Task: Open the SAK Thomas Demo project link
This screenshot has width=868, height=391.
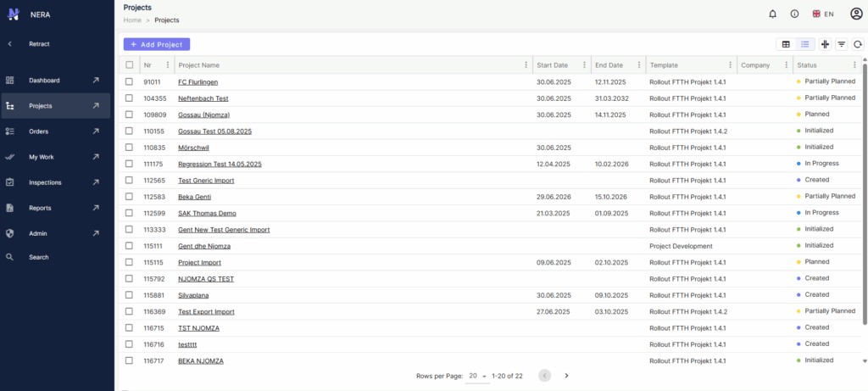Action: pyautogui.click(x=200, y=213)
